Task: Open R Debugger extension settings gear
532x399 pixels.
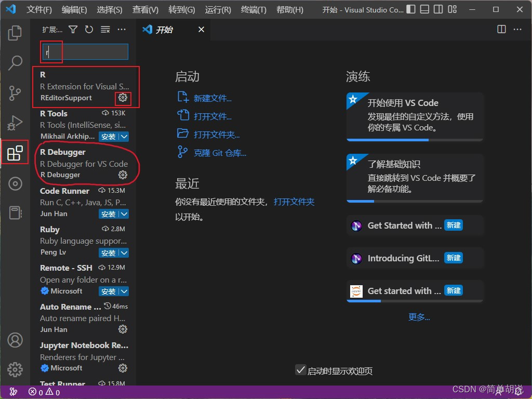Action: pyautogui.click(x=123, y=175)
